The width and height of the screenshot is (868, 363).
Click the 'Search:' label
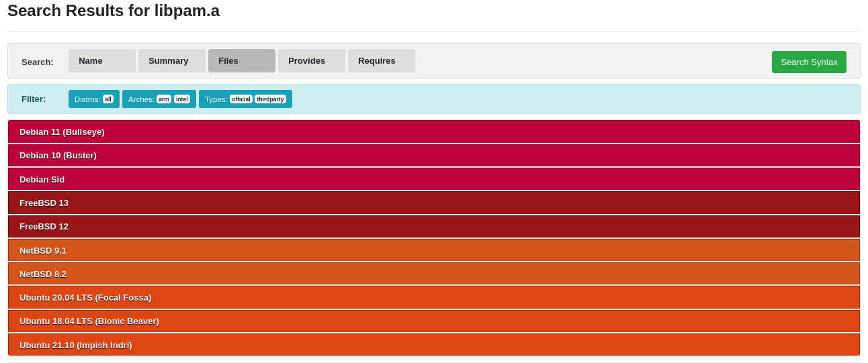38,62
